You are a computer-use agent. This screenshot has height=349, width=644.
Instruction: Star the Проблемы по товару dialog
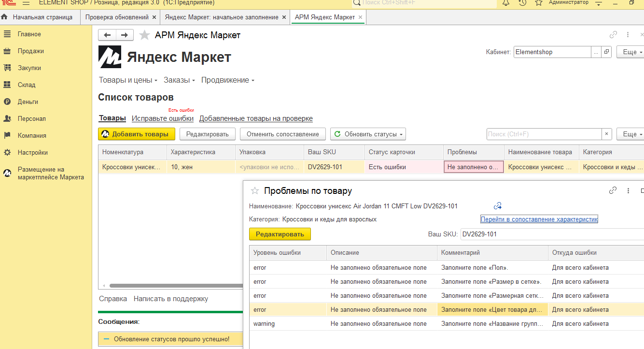(x=255, y=191)
